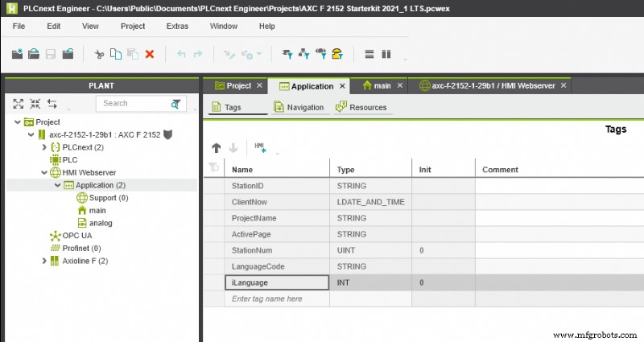Image resolution: width=644 pixels, height=342 pixels.
Task: Click the new project toolbar icon
Action: point(18,55)
